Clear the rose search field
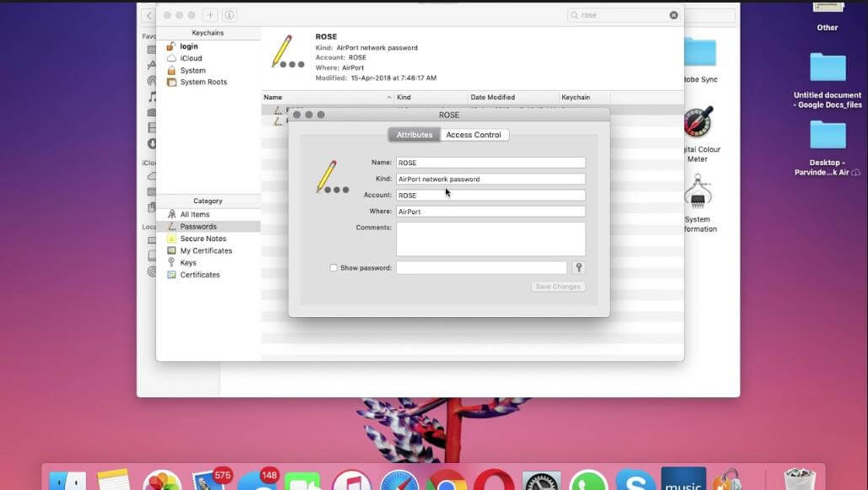Viewport: 868px width, 490px height. click(x=673, y=15)
